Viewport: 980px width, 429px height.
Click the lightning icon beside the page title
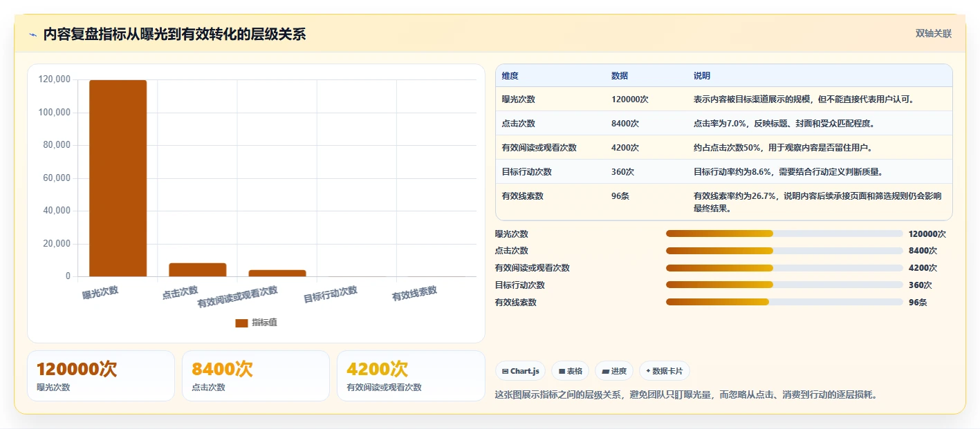click(33, 35)
